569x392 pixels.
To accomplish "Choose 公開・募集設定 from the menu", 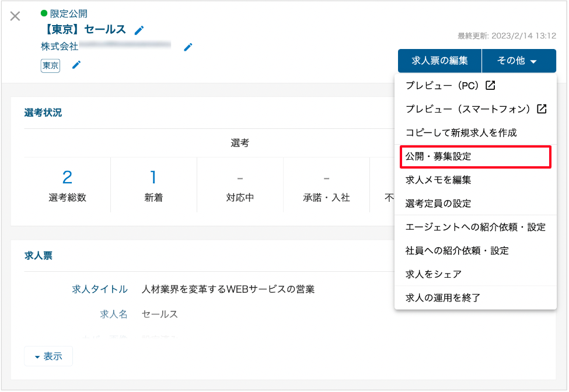I will [476, 157].
